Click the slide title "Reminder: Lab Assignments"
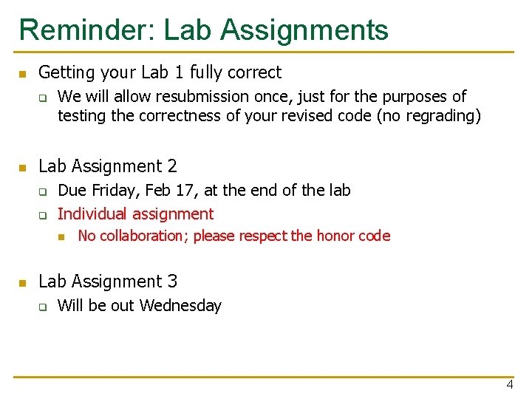Screen dimensions: 532x399 203,30
